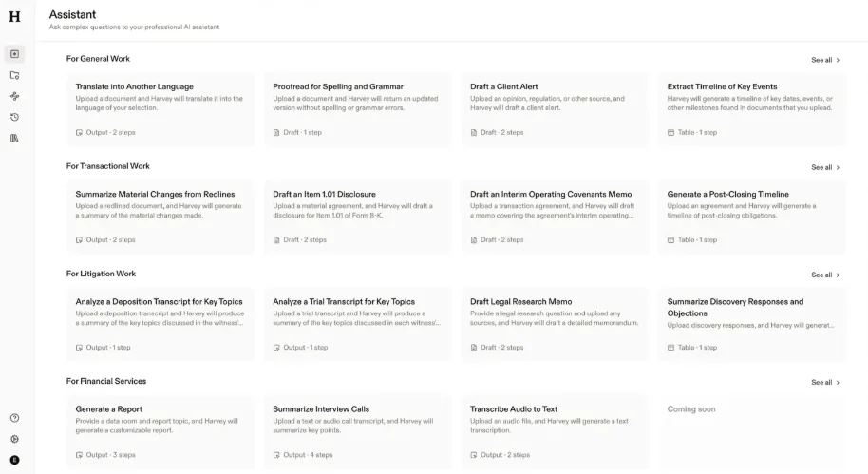This screenshot has width=868, height=474.
Task: Select Transcribe Audio to Text workflow
Action: (555, 432)
